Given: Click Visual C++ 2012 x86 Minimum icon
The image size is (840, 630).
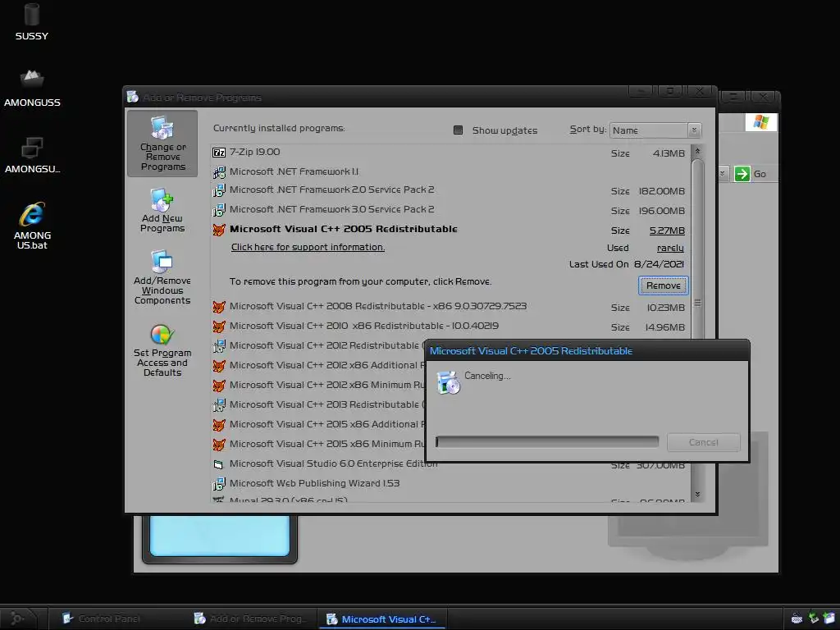Looking at the screenshot, I should pos(218,386).
